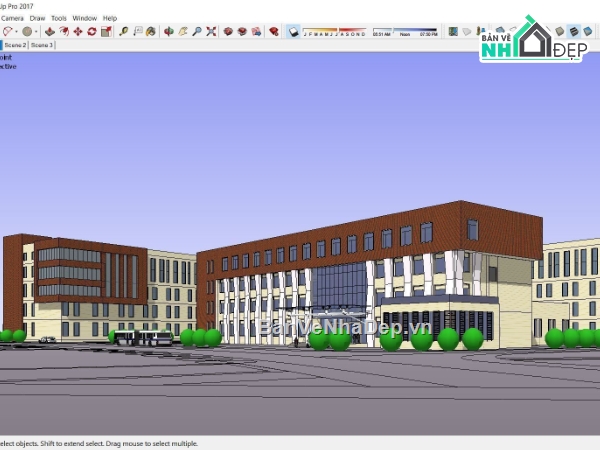The image size is (600, 450).
Task: Select the Push/Pull tool
Action: click(50, 31)
